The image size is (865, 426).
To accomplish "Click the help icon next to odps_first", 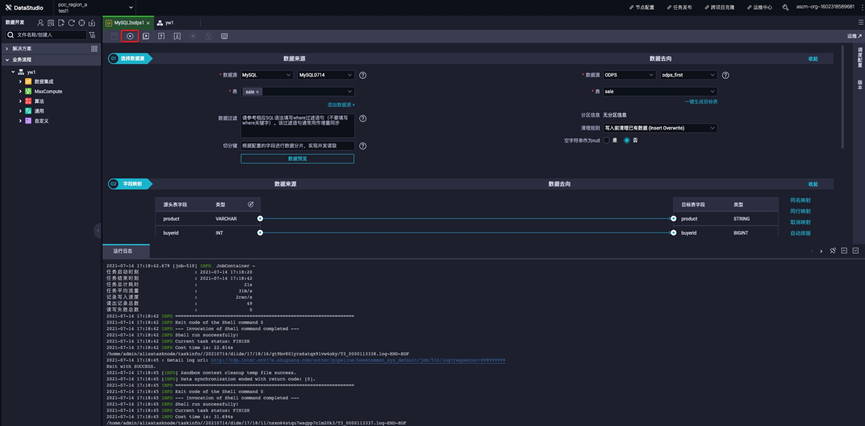I will click(725, 75).
